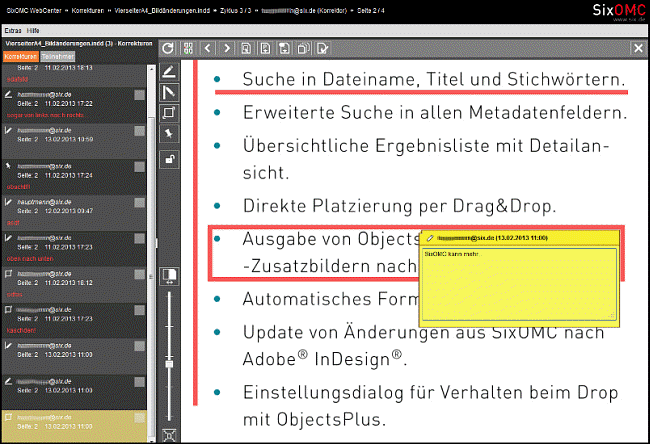Click the approve document checkmark icon
This screenshot has width=650, height=444.
[323, 49]
